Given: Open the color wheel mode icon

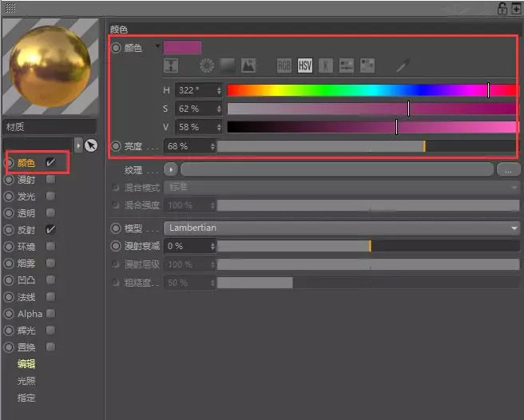Looking at the screenshot, I should click(207, 65).
